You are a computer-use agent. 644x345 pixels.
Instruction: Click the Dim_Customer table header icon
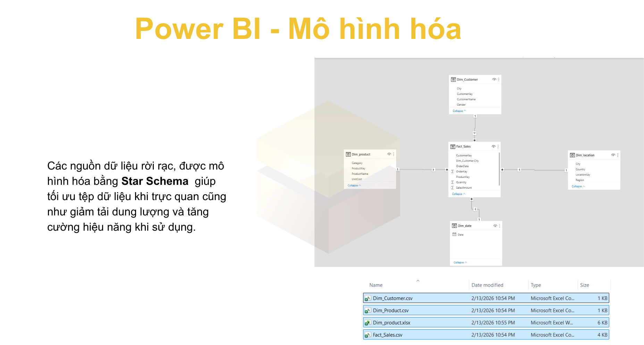(x=453, y=80)
